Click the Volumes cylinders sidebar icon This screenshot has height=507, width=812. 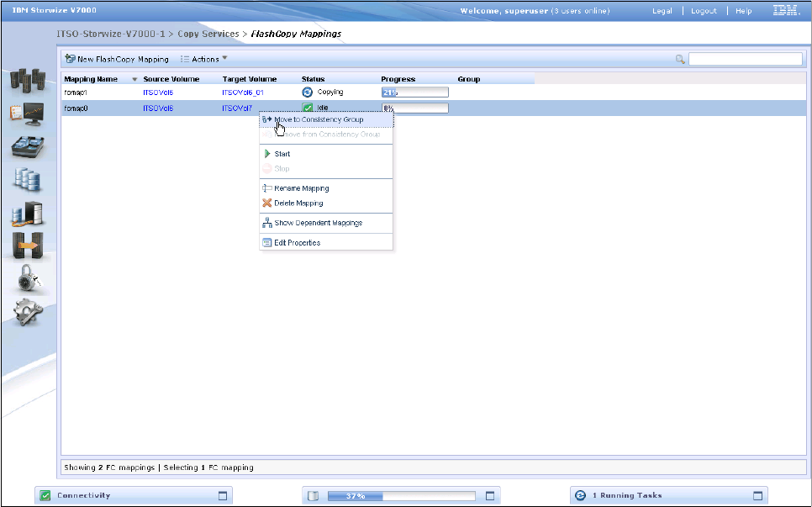(x=28, y=179)
